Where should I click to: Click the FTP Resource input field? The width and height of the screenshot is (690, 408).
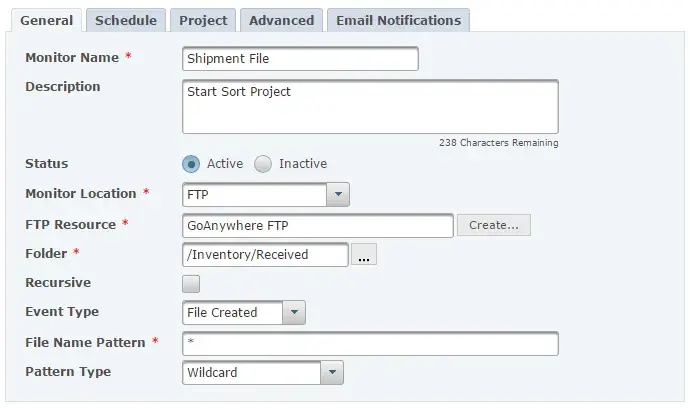pos(318,225)
